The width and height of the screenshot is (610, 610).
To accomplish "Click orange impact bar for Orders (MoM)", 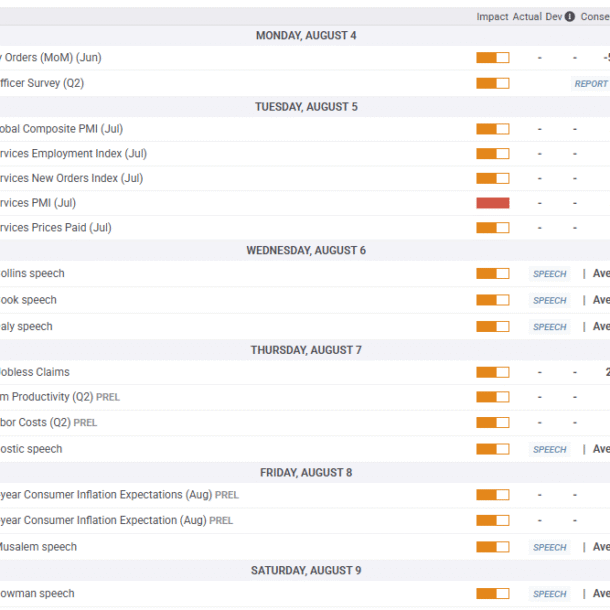I will [493, 58].
